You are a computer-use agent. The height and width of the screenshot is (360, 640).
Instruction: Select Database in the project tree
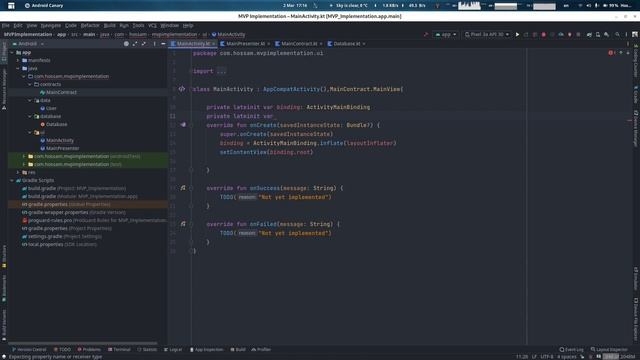tap(56, 124)
